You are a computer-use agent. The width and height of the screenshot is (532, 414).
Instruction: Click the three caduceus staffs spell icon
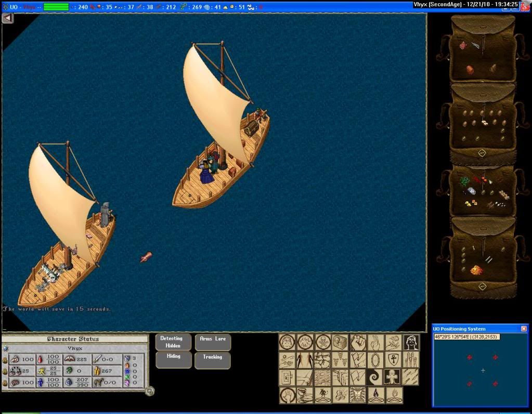pos(340,360)
